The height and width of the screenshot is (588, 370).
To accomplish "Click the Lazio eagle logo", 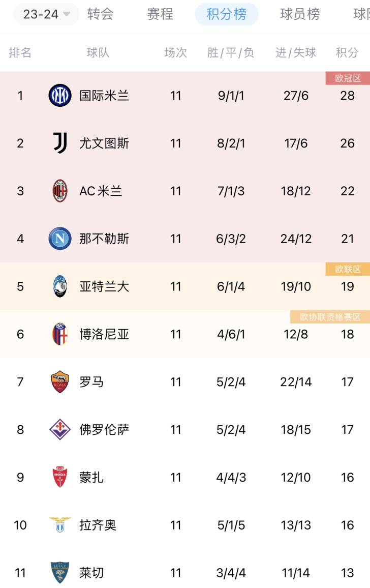I will (60, 524).
